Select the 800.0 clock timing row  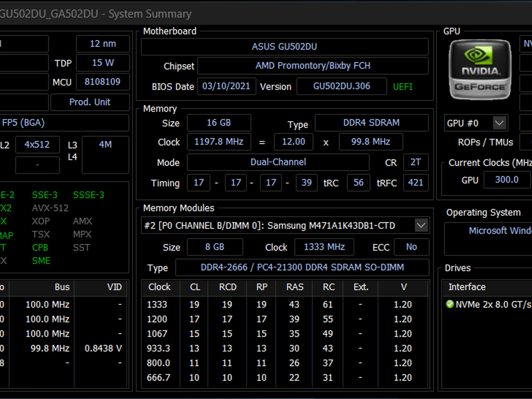pyautogui.click(x=285, y=363)
